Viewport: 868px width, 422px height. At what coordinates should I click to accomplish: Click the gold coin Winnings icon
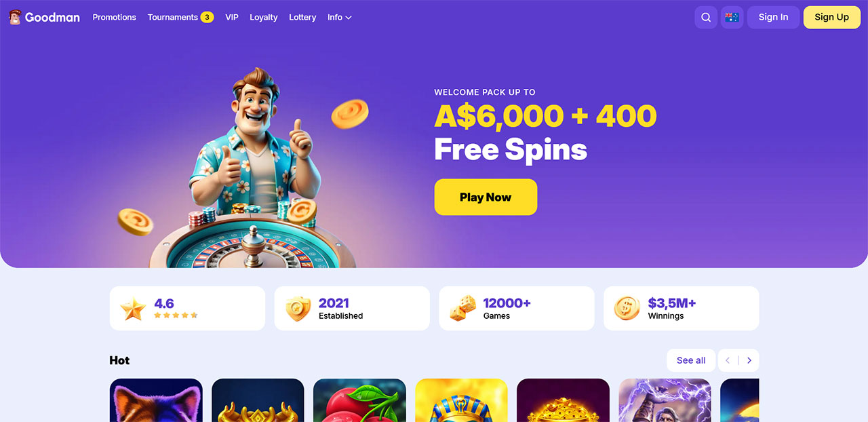627,309
